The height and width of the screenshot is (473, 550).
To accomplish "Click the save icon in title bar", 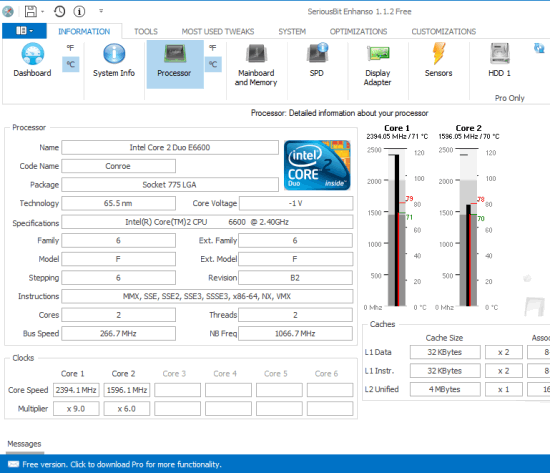I will [31, 11].
